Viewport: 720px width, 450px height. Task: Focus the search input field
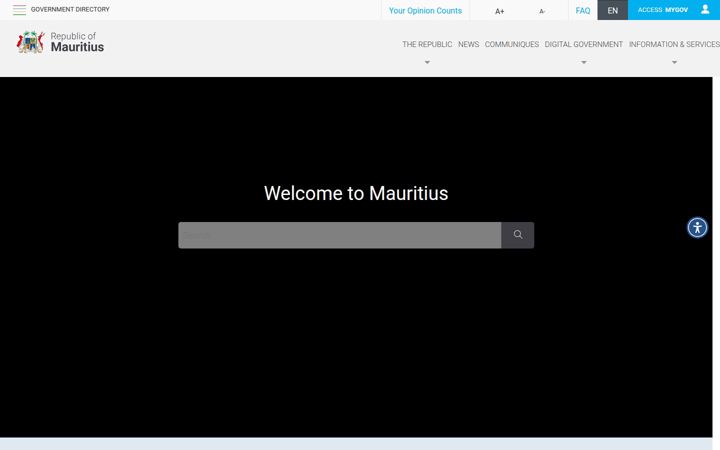340,235
